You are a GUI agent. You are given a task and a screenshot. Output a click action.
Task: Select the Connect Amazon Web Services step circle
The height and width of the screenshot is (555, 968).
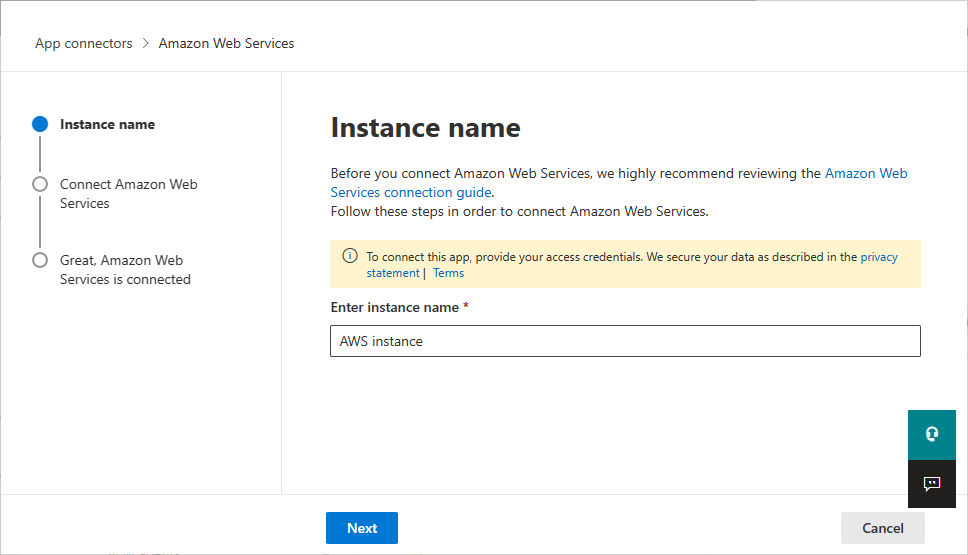coord(40,184)
